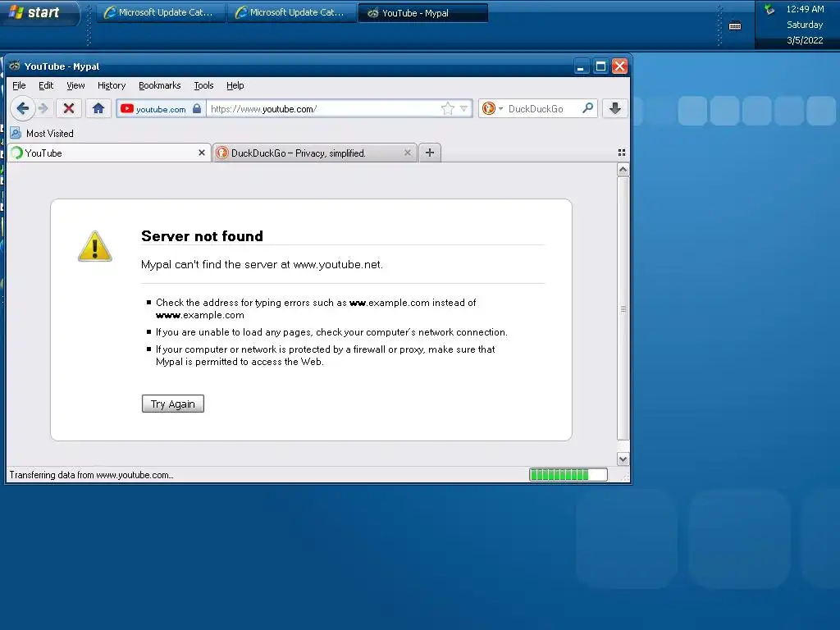
Task: Click the network system tray icon
Action: [769, 9]
